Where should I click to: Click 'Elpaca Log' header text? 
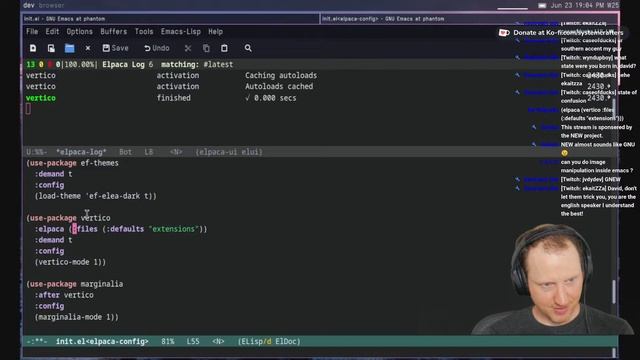pyautogui.click(x=123, y=64)
